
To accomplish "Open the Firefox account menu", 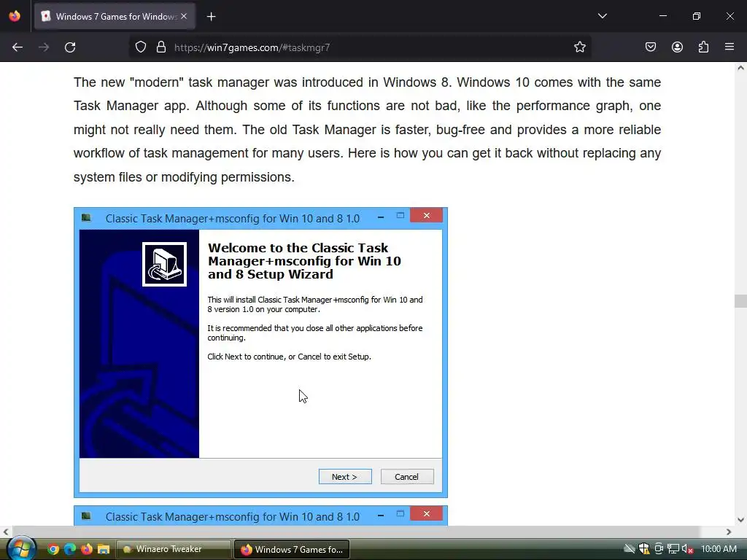I will [x=677, y=47].
